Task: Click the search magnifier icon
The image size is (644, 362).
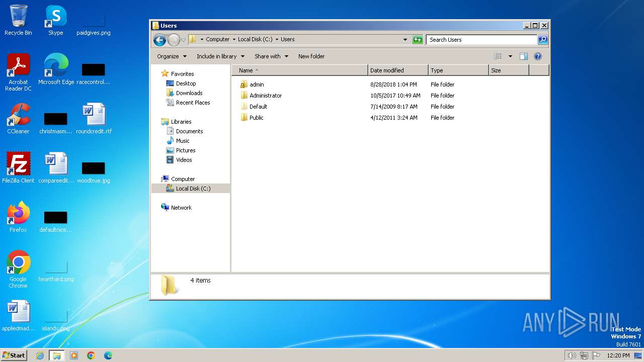Action: click(x=543, y=40)
